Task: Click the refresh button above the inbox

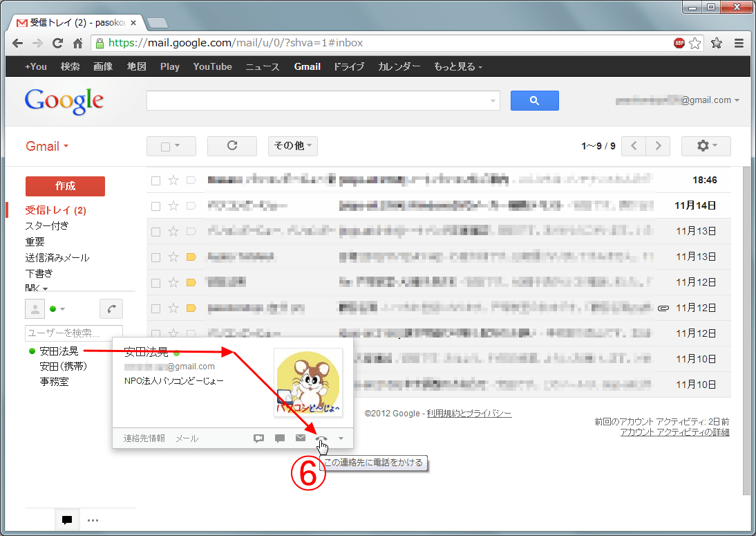Action: click(232, 146)
